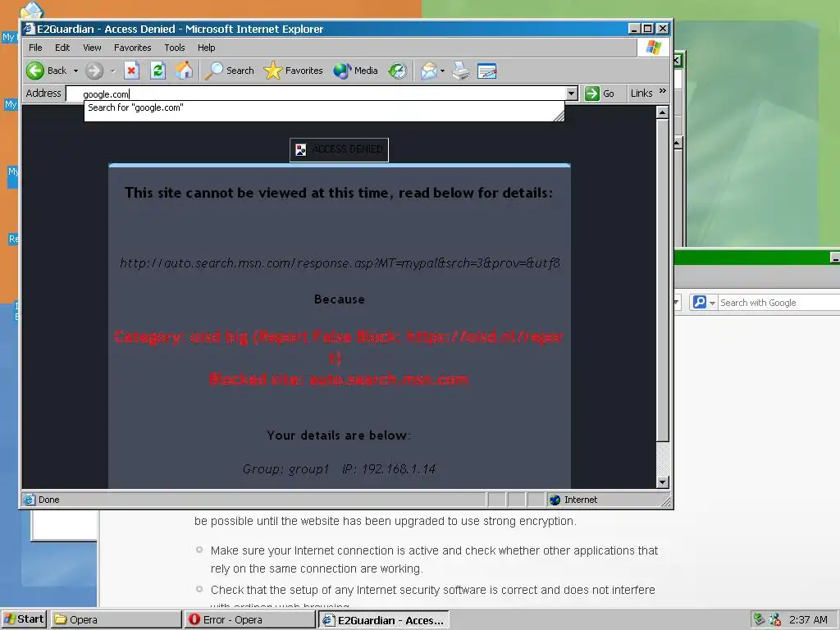Screen dimensions: 840x630
Task: Open the History clock icon
Action: [398, 71]
